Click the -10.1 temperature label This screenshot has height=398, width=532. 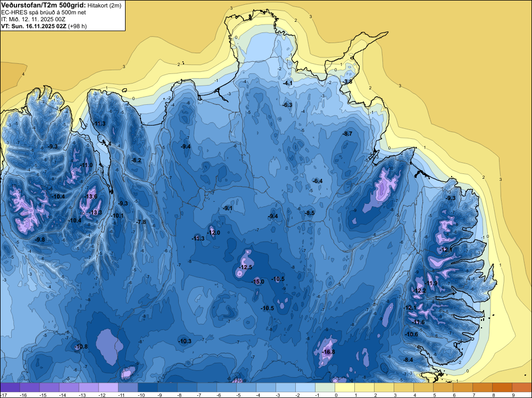[x=118, y=216]
